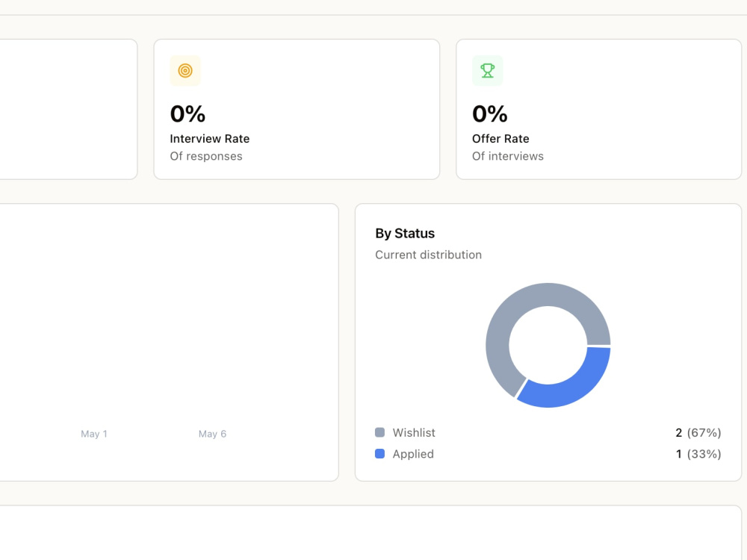Click the "Current distribution" subtitle
This screenshot has height=560, width=747.
tap(428, 255)
